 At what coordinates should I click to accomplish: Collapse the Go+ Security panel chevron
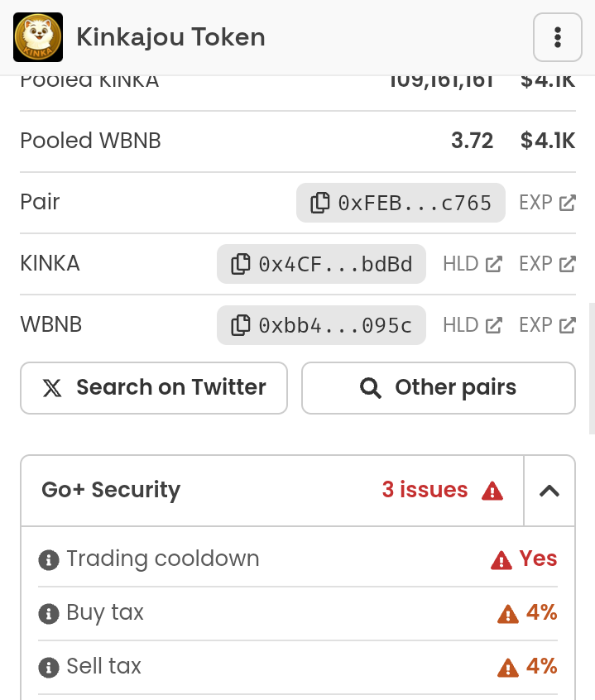(549, 491)
